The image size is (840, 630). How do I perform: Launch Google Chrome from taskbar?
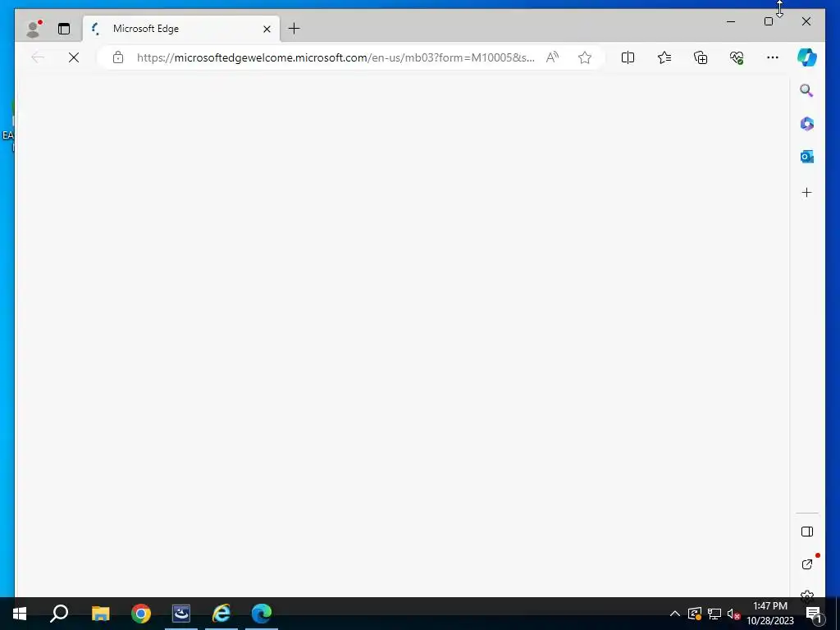coord(141,614)
